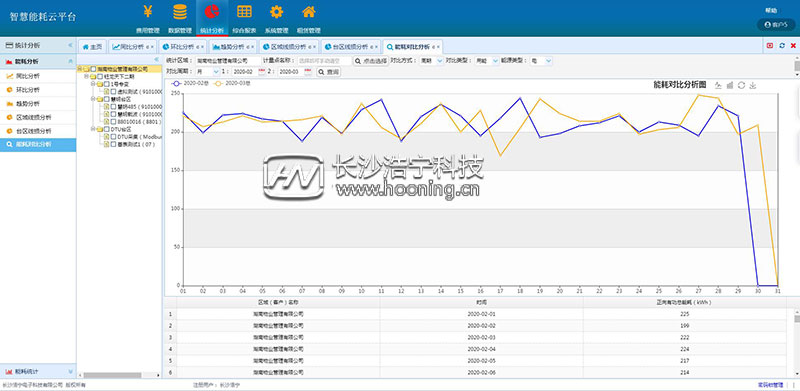Image resolution: width=800 pixels, height=391 pixels.
Task: Select 能耗对比分析 in the left sidebar
Action: [x=38, y=145]
